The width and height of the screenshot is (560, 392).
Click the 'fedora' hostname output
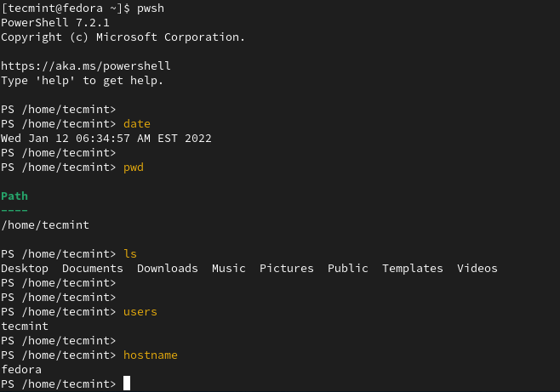click(x=21, y=369)
